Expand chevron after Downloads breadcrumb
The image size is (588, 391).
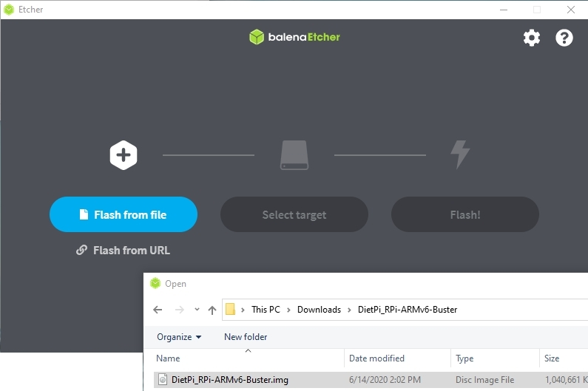[349, 310]
